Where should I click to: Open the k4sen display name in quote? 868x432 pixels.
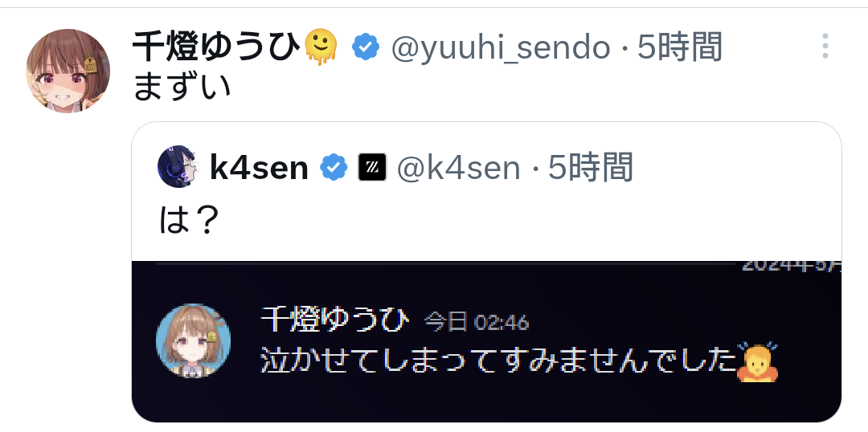(x=259, y=168)
